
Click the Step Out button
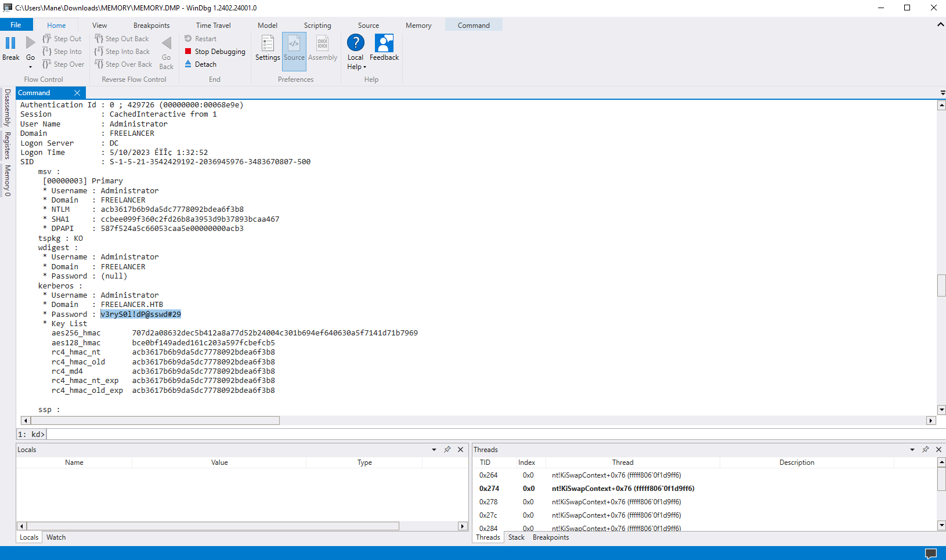[62, 39]
